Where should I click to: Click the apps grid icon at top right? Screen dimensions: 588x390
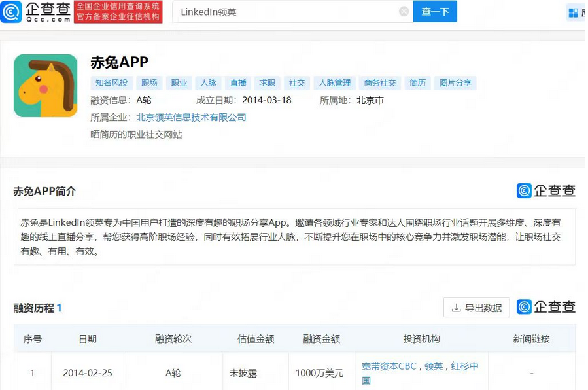pyautogui.click(x=574, y=12)
